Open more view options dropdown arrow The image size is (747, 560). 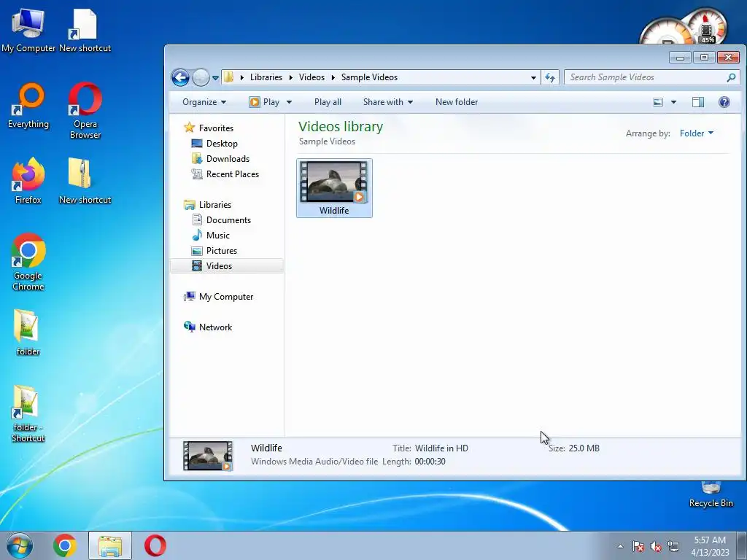coord(673,102)
